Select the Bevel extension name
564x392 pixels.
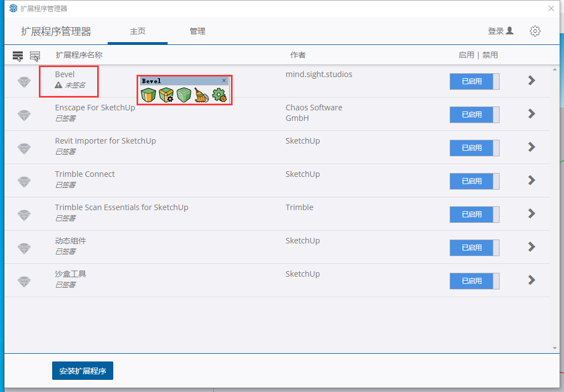[x=65, y=74]
